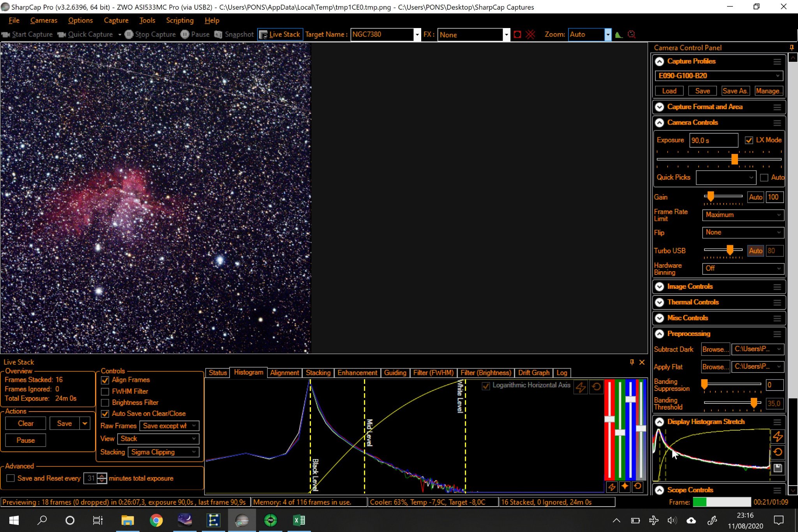Image resolution: width=798 pixels, height=532 pixels.
Task: Reset the Display Histogram Stretch with circular arrow
Action: pyautogui.click(x=778, y=452)
